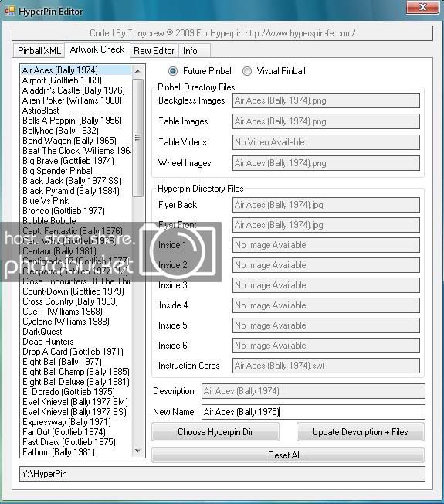
Task: Select Black Jack (Bally 1977 SS)
Action: click(x=76, y=181)
